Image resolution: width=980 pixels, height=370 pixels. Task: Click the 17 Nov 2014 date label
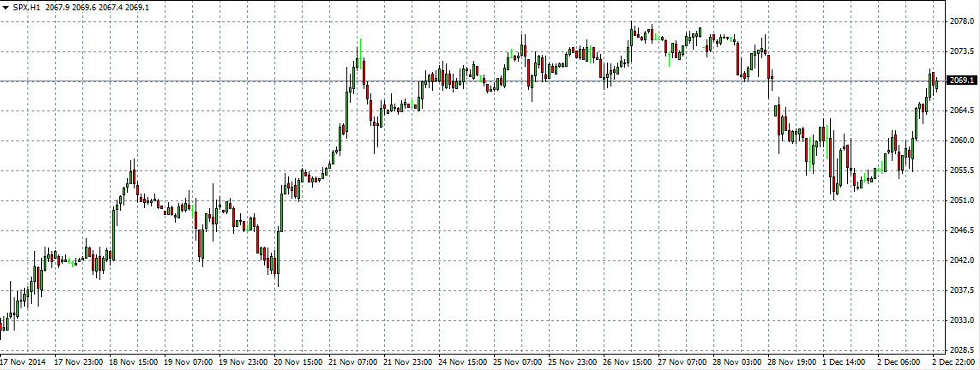tap(24, 362)
